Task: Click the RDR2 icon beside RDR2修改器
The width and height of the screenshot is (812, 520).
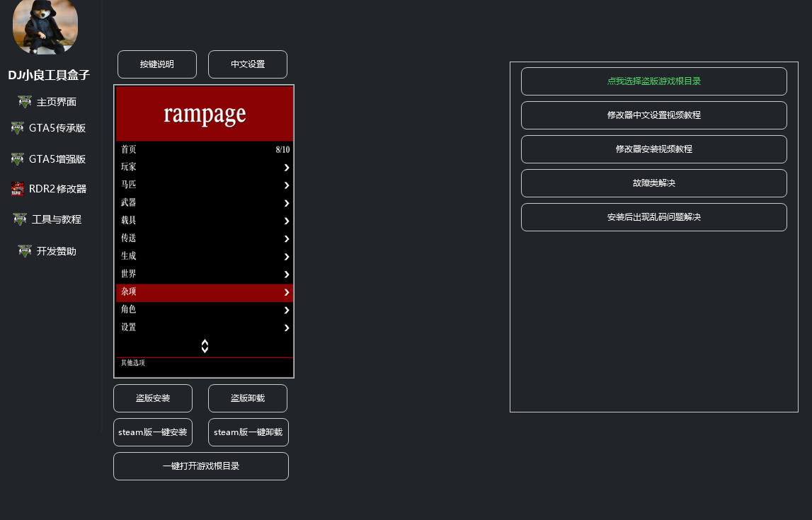Action: tap(18, 189)
